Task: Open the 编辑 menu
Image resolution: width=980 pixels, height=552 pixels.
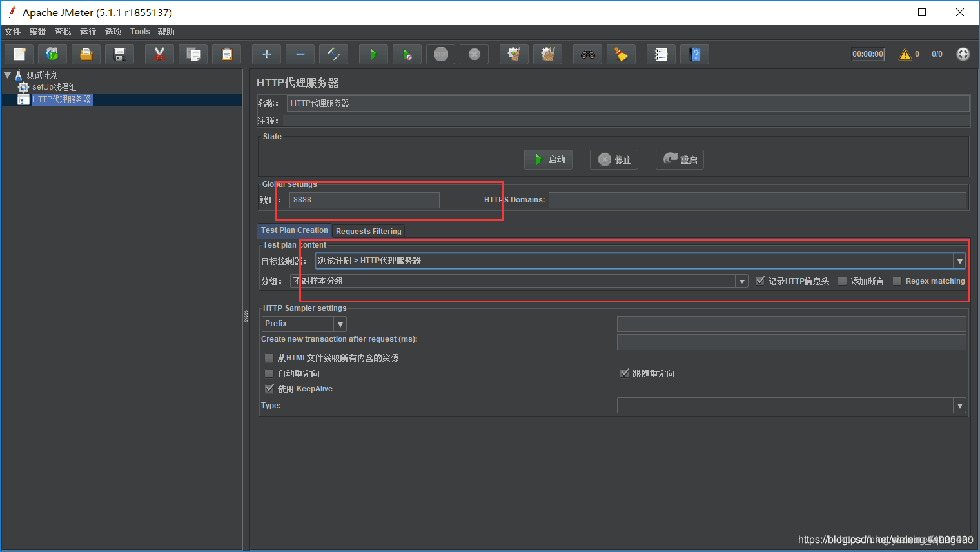Action: [x=37, y=32]
